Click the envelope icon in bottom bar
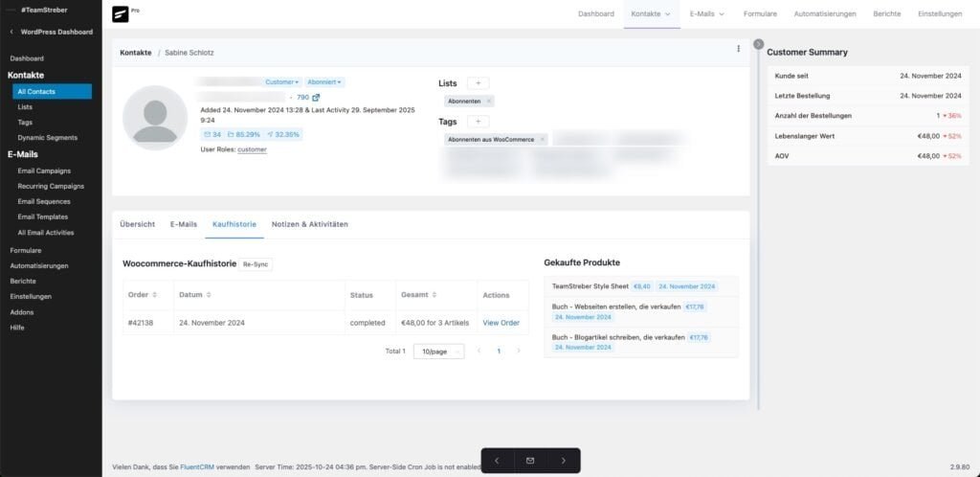The height and width of the screenshot is (477, 980). click(x=530, y=461)
